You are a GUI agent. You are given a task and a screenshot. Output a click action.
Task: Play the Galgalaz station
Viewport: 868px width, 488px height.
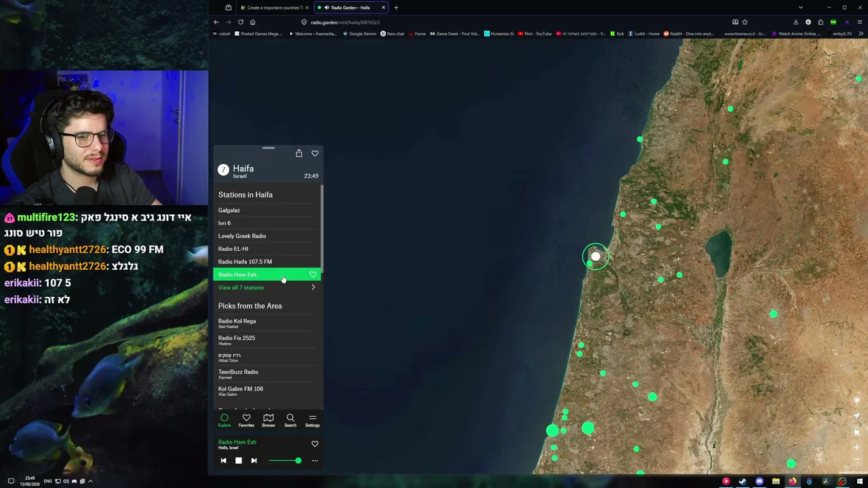point(267,210)
